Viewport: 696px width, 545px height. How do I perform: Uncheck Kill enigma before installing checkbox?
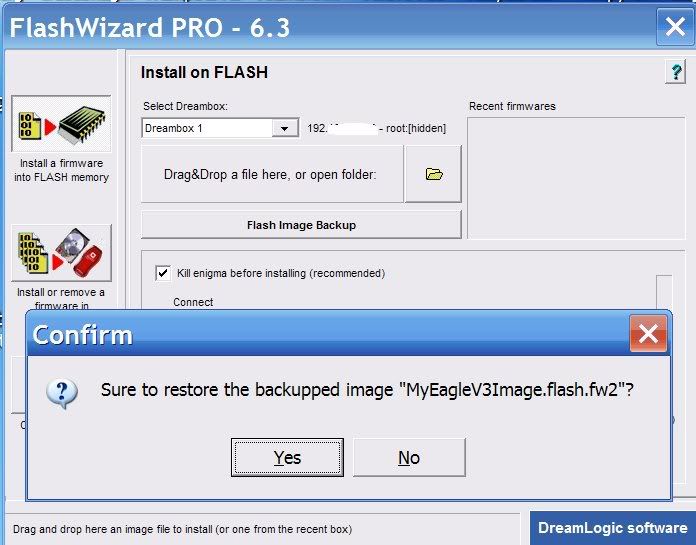click(163, 272)
